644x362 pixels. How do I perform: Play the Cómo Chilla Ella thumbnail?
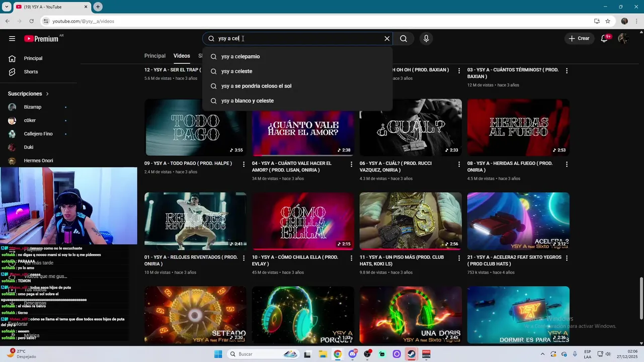[303, 221]
